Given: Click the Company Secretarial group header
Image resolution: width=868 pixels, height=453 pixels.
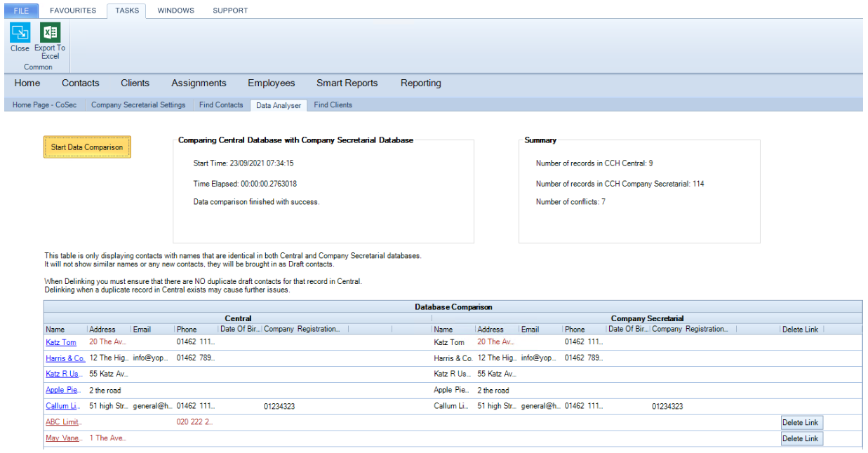Looking at the screenshot, I should click(647, 318).
